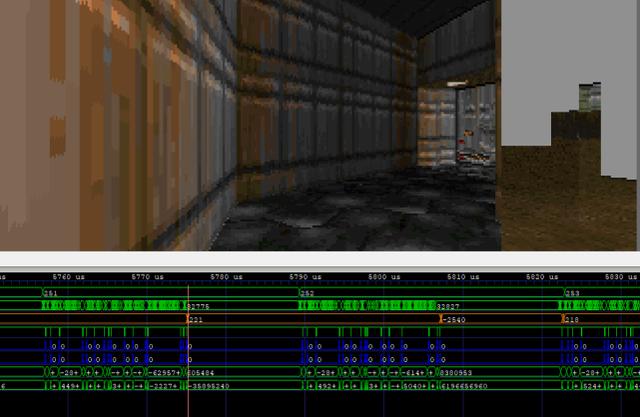Click the 449+ segment in bottom trace
640x417 pixels.
71,386
